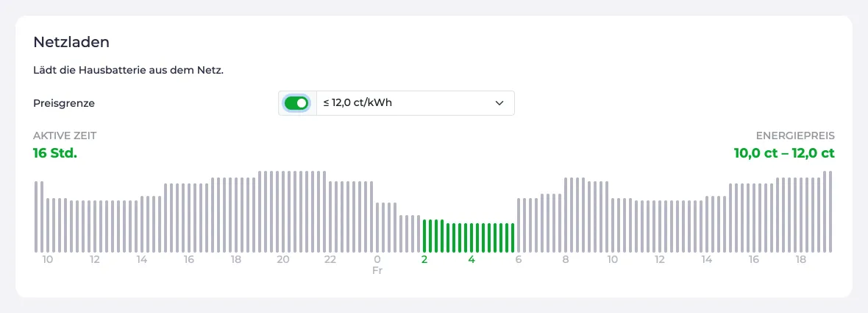Click the 10,0 ct – 12,0 ct price range

coord(784,153)
